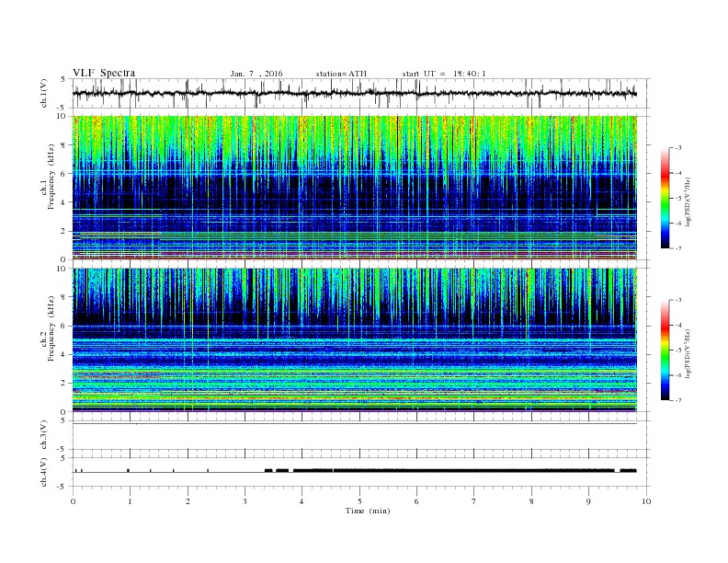Viewport: 728px width, 563px height.
Task: Click the final time axis tick label 10
Action: coord(646,501)
